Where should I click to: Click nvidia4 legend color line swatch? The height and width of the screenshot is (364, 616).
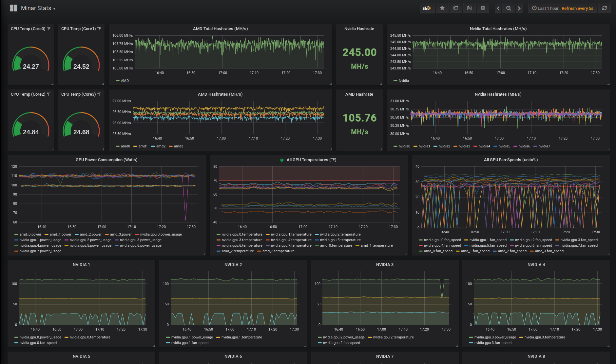pos(475,146)
